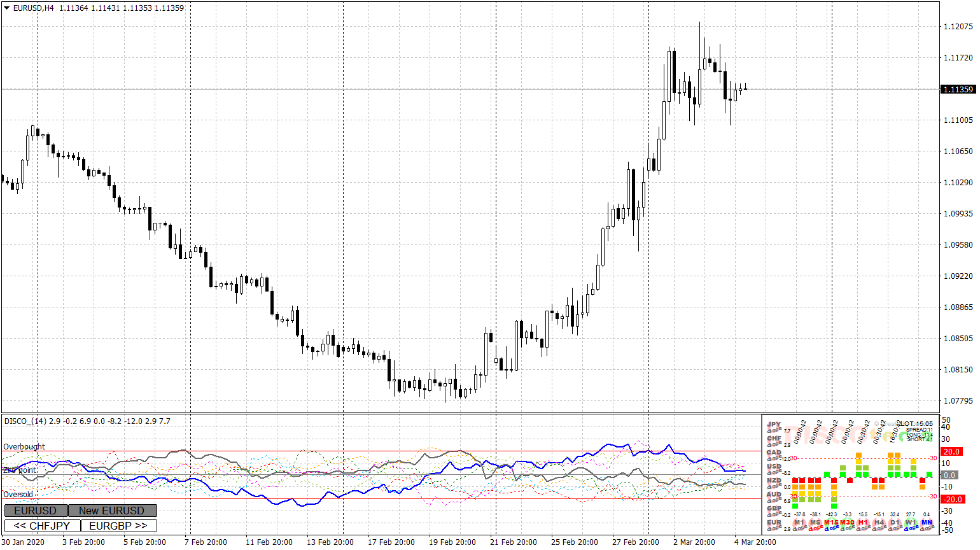Click the EURUSD symbol button

tap(36, 511)
